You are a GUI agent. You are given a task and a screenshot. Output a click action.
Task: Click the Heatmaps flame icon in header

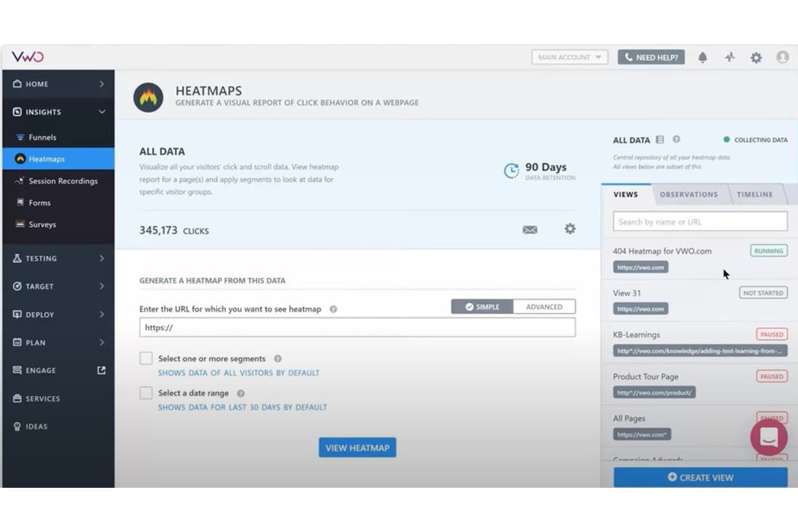[148, 98]
